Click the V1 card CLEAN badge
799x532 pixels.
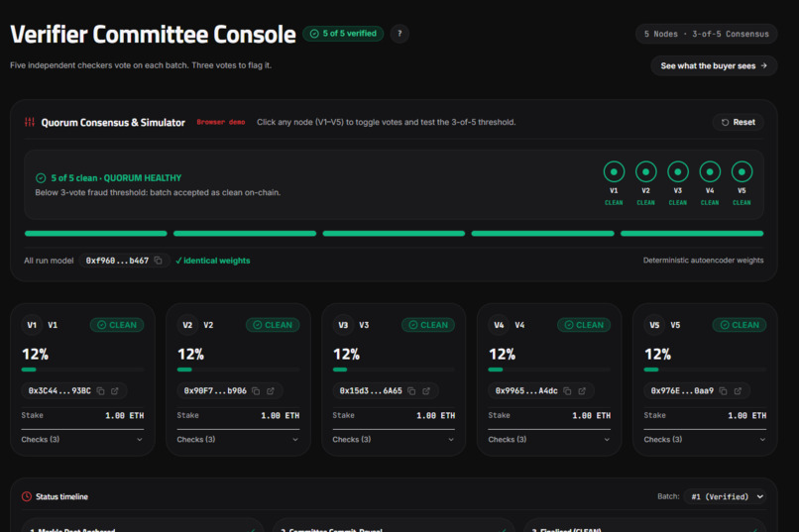click(117, 325)
